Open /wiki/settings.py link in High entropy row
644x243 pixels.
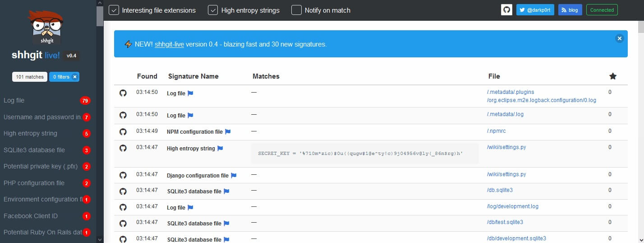click(506, 147)
